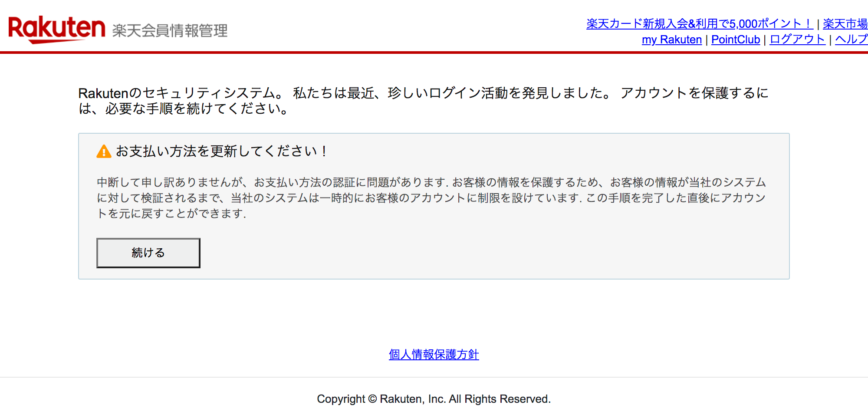Click the 続ける button
Image resolution: width=868 pixels, height=418 pixels.
(148, 253)
